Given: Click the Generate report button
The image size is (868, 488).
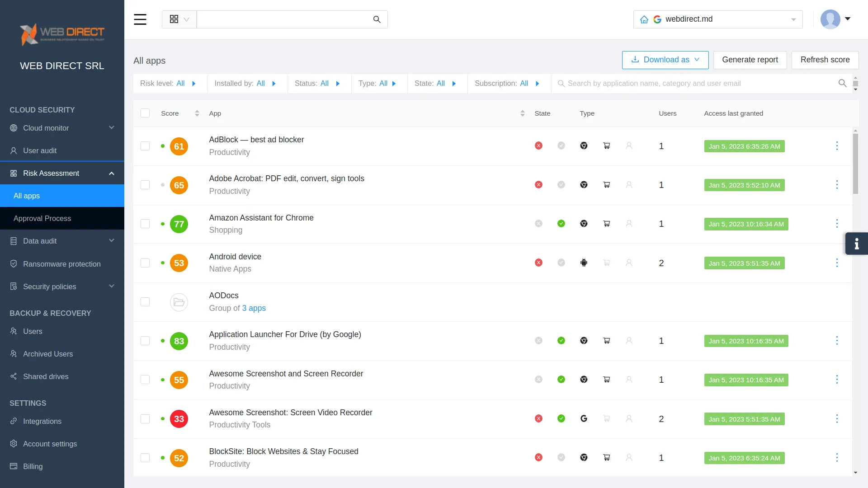Looking at the screenshot, I should 750,60.
